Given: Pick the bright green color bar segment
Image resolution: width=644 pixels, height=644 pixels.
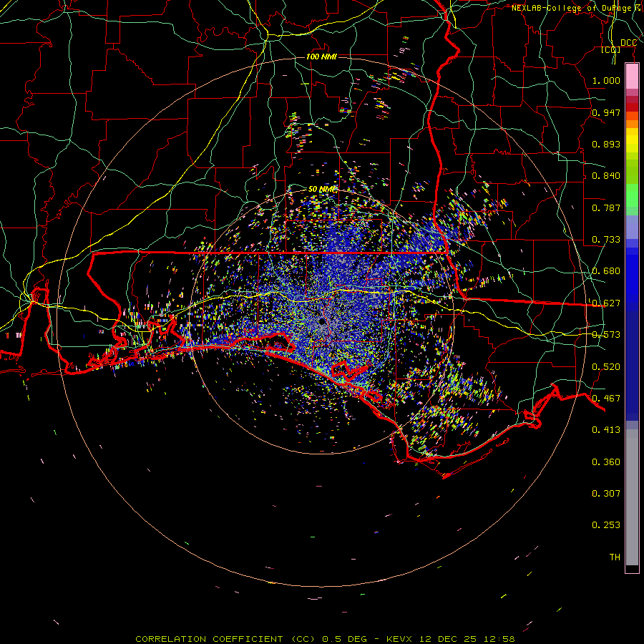Looking at the screenshot, I should [632, 195].
